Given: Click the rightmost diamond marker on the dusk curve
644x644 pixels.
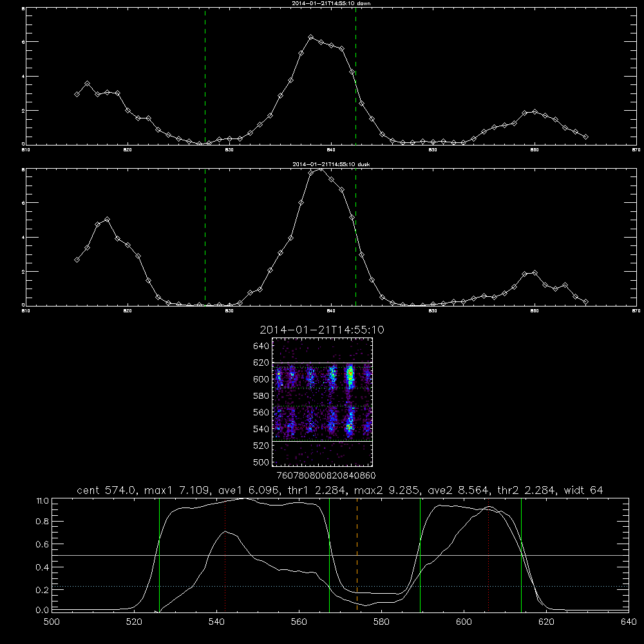Looking at the screenshot, I should pyautogui.click(x=585, y=302).
